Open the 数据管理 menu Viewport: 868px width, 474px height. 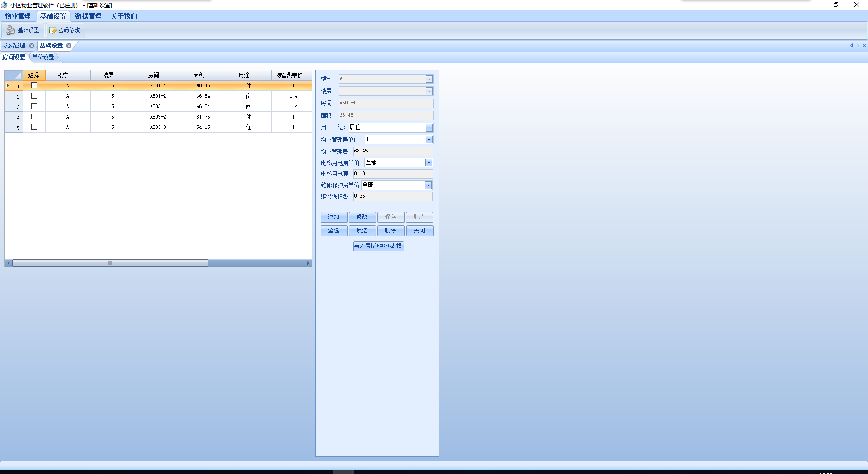click(88, 16)
